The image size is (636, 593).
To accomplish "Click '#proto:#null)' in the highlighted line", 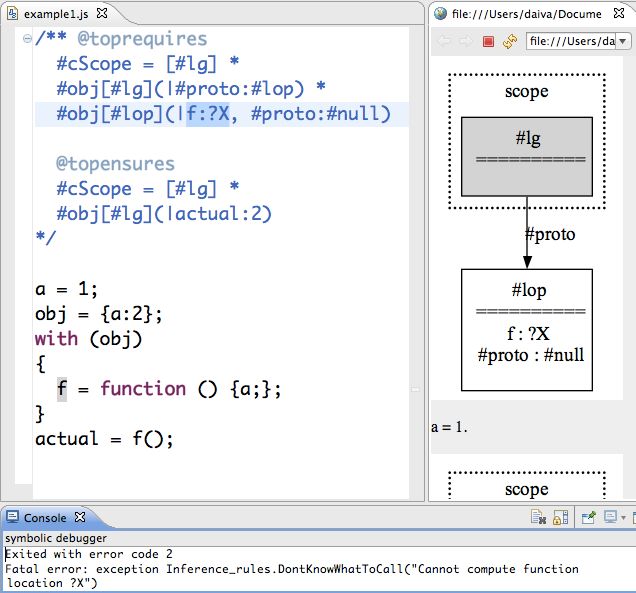I will [320, 114].
